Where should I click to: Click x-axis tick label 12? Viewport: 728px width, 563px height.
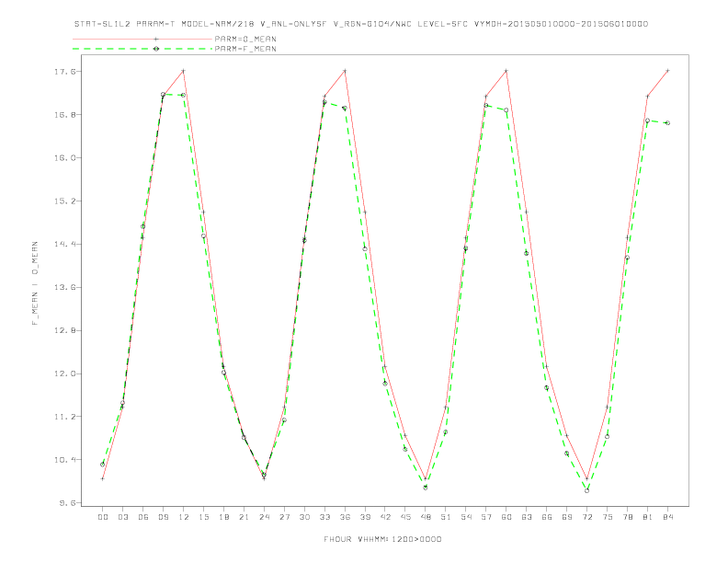pyautogui.click(x=184, y=517)
